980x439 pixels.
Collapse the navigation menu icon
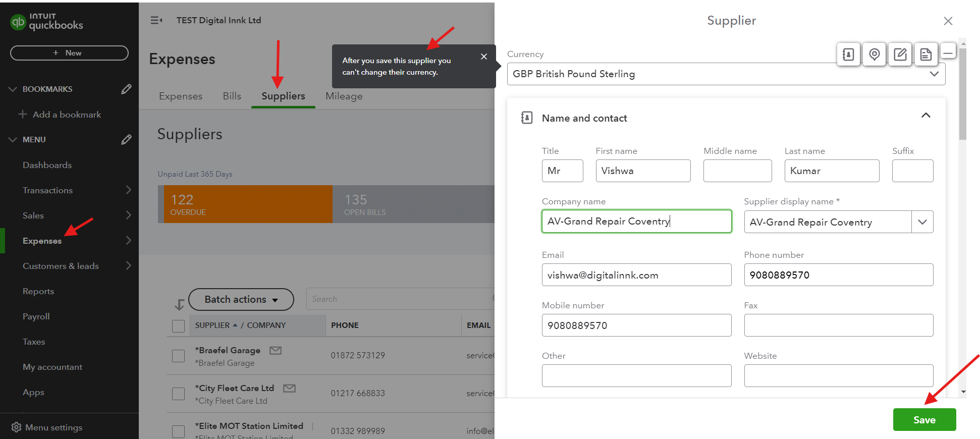[x=156, y=20]
